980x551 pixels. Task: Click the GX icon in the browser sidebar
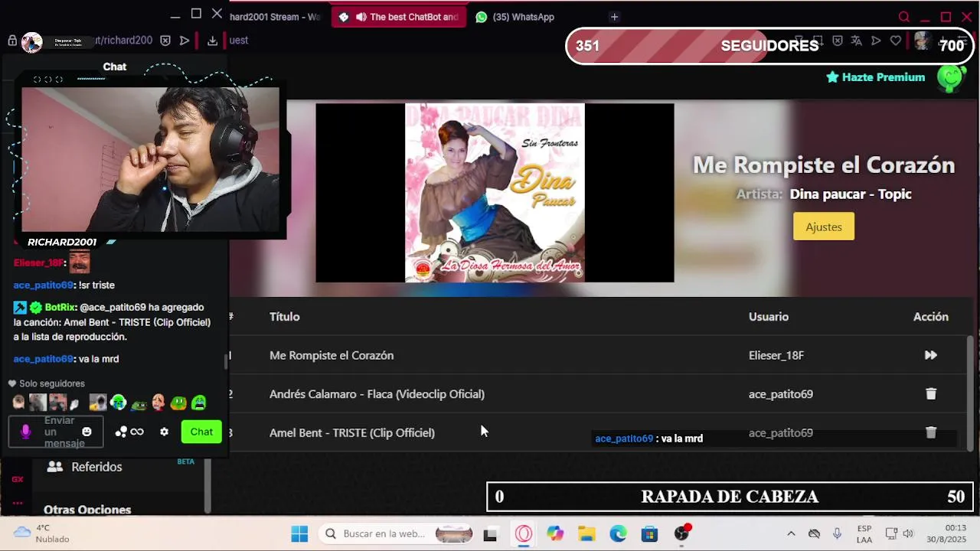(18, 479)
